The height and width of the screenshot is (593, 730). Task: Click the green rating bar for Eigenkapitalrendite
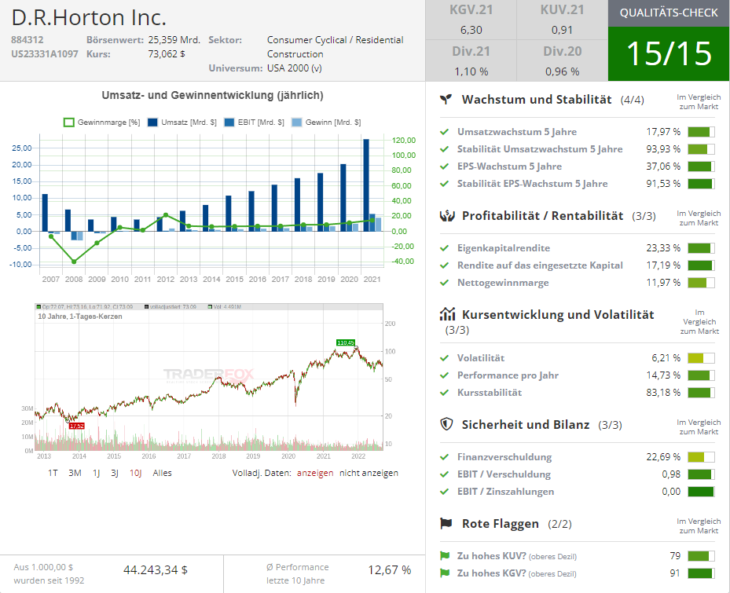(x=701, y=248)
